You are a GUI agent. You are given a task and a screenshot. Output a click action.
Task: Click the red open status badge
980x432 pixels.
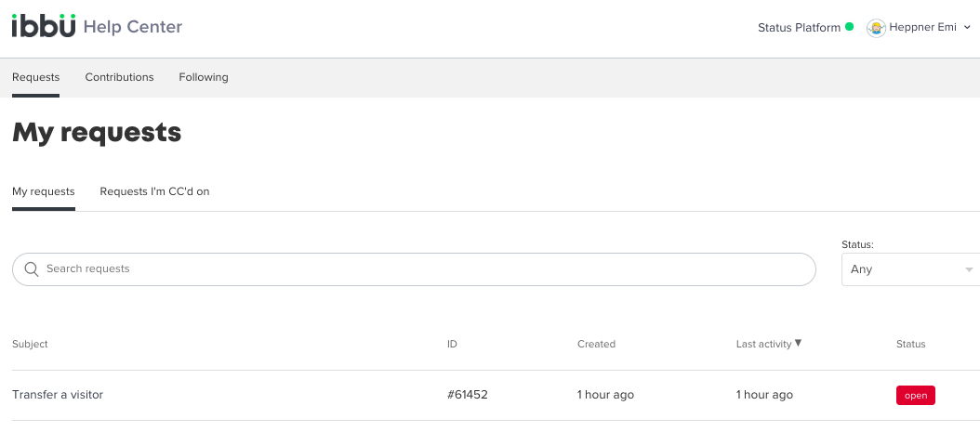(x=915, y=395)
